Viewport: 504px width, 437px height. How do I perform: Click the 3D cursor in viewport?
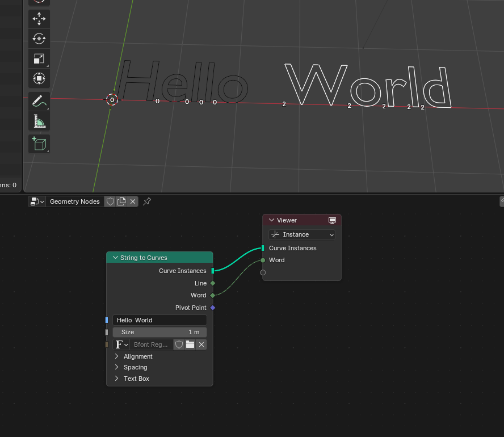pos(112,100)
